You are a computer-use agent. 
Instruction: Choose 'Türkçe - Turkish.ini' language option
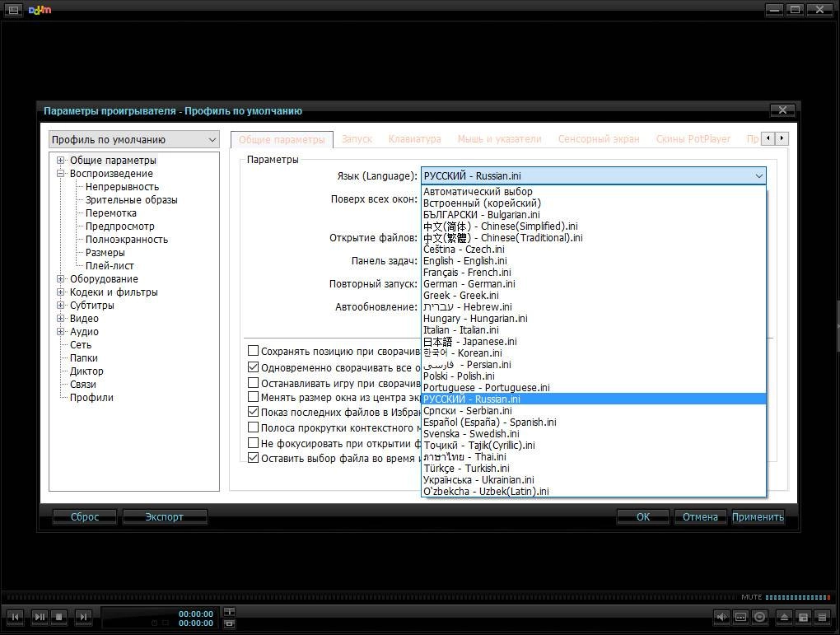(x=594, y=469)
